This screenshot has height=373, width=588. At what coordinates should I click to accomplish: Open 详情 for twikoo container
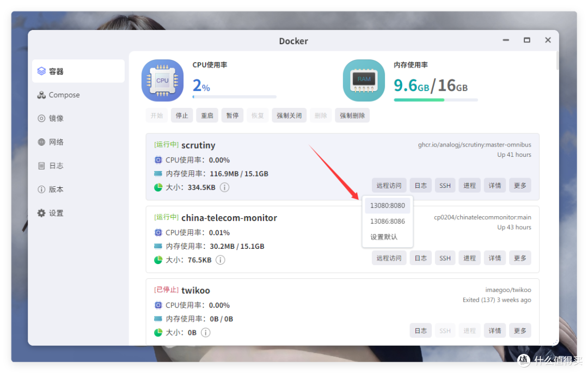click(x=494, y=331)
